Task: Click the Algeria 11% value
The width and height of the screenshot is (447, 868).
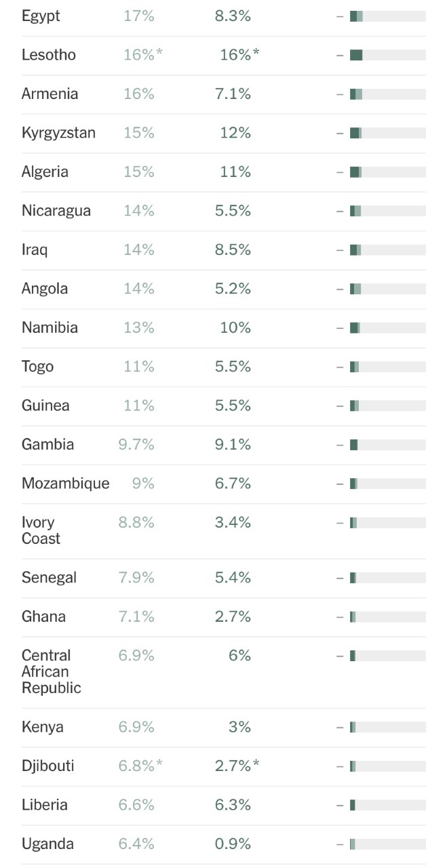Action: tap(235, 172)
